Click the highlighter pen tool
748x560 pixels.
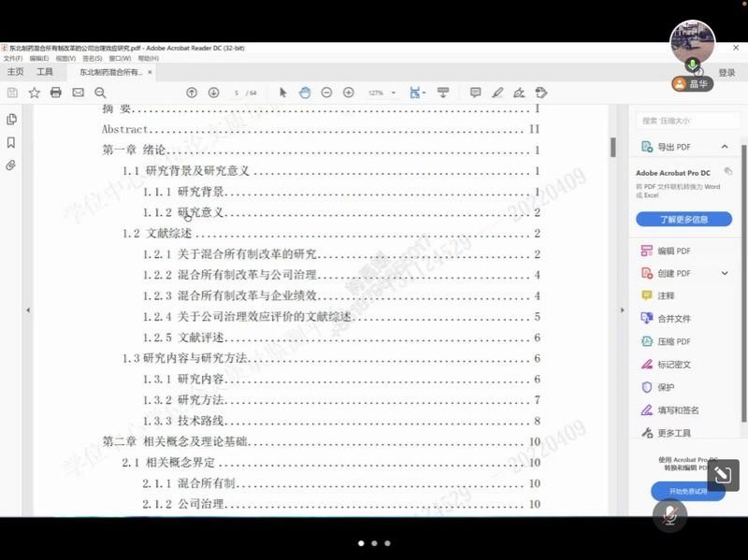[x=497, y=93]
